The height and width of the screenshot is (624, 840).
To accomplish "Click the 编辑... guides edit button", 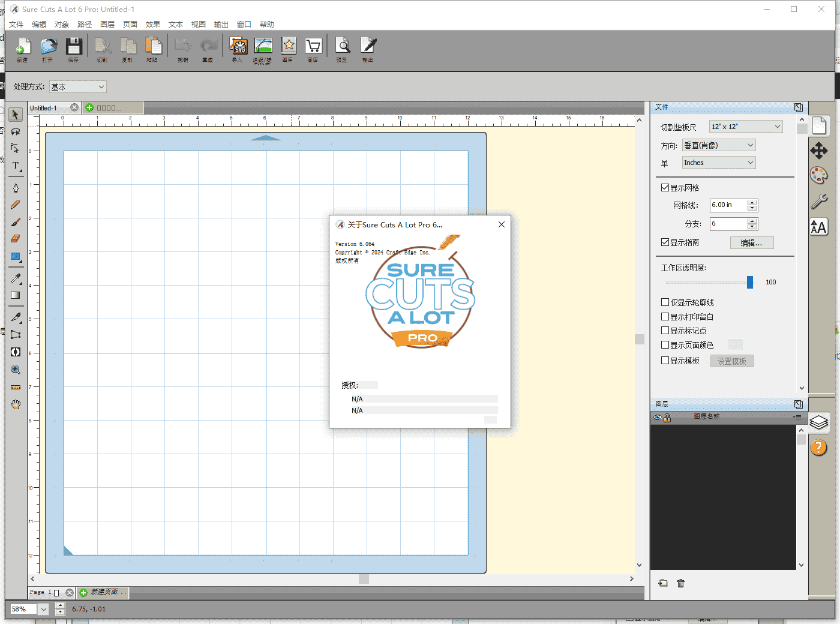I will (752, 243).
